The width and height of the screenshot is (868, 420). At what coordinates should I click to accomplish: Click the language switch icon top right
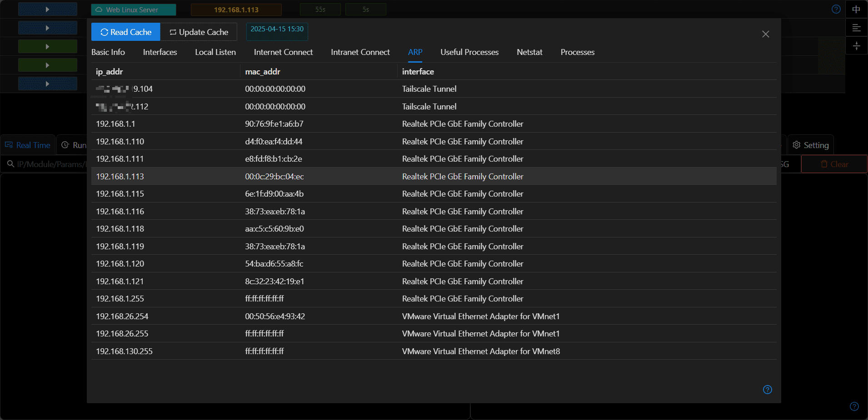[x=857, y=9]
